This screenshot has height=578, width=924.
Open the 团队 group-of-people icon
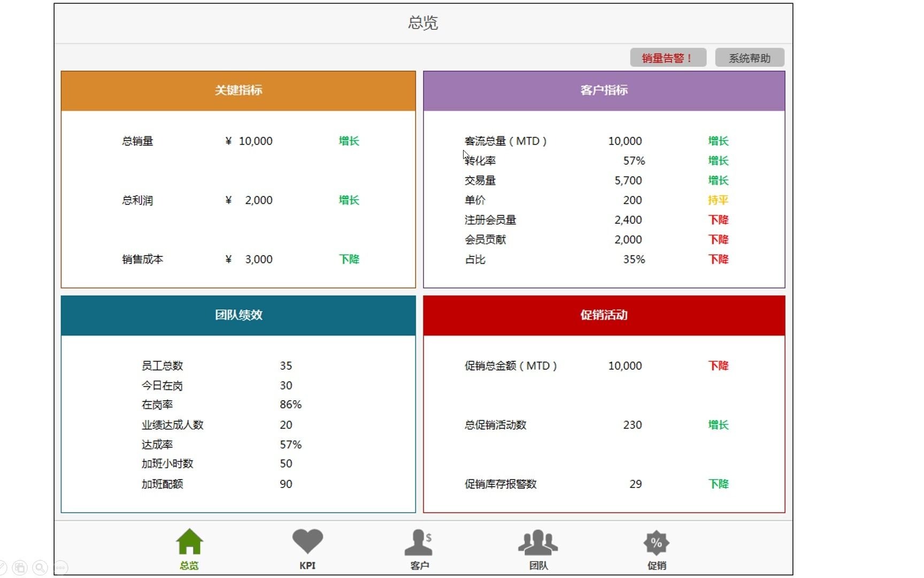(538, 543)
